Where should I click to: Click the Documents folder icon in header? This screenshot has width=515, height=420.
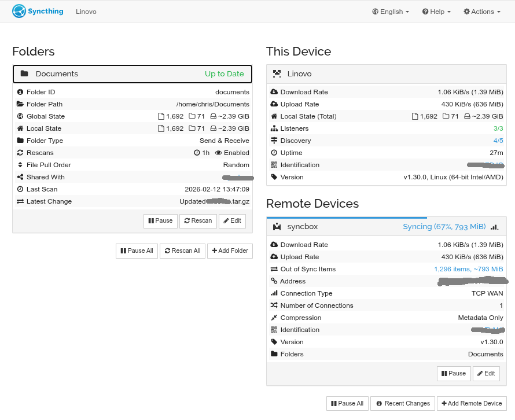point(24,73)
